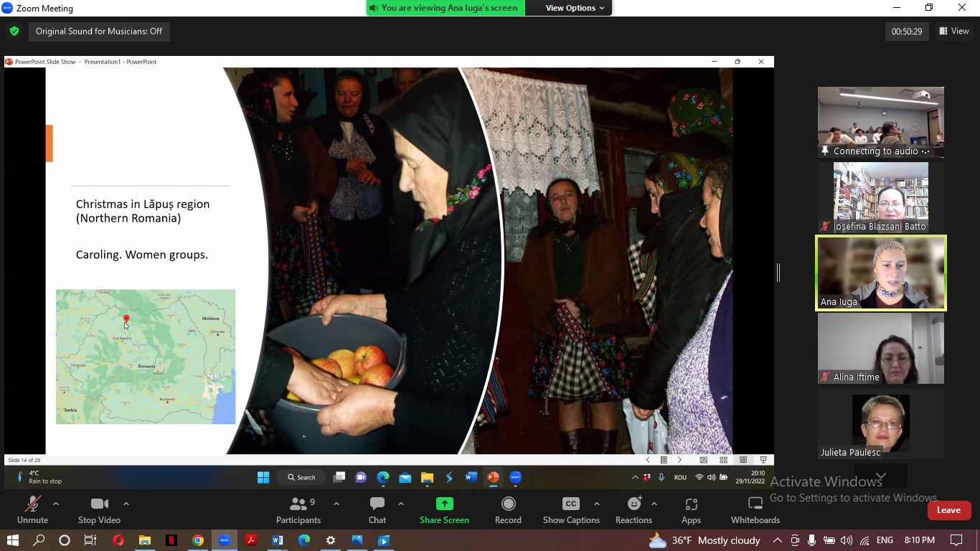This screenshot has height=551, width=980.
Task: Stop the camera video
Action: coord(99,510)
